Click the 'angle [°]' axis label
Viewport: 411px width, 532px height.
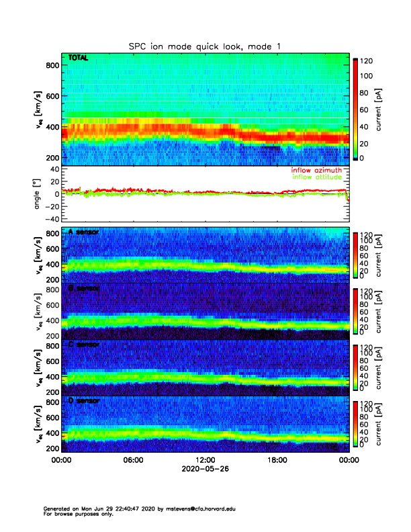pos(38,193)
